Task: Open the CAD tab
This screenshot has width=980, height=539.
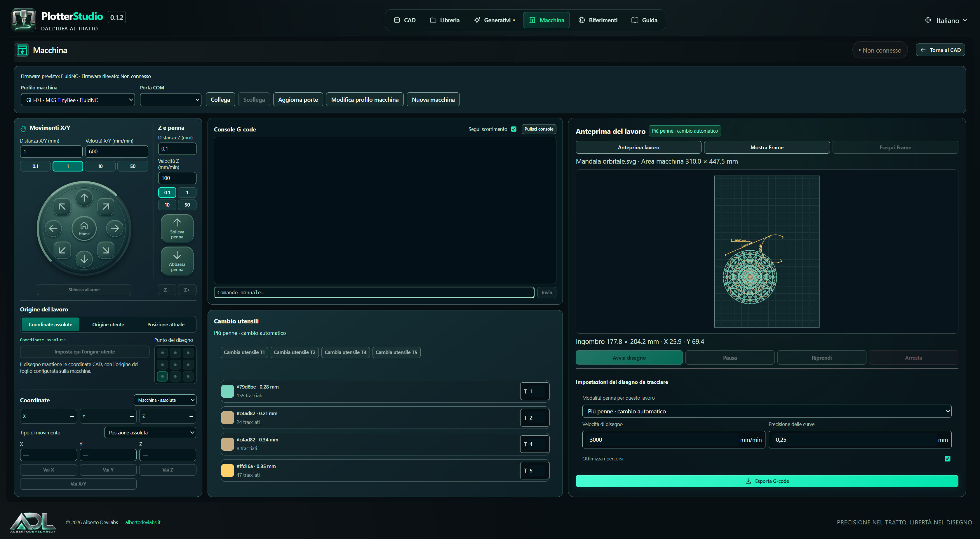Action: point(405,20)
